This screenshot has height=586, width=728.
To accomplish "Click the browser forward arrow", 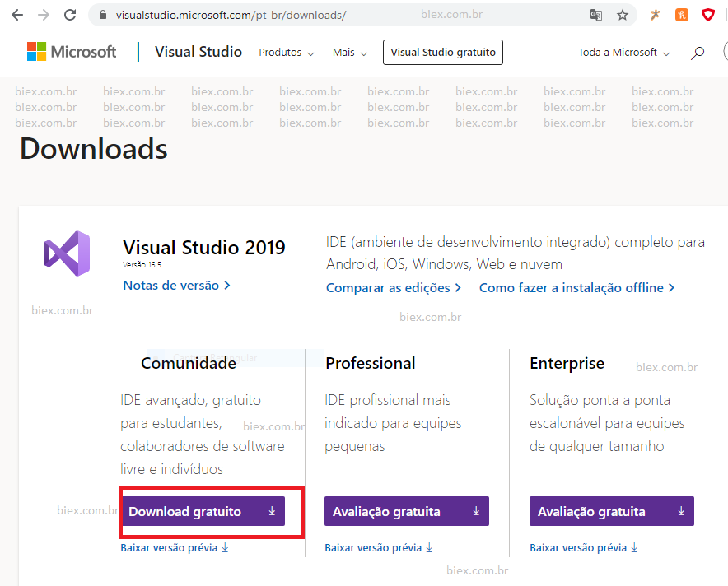I will (44, 15).
